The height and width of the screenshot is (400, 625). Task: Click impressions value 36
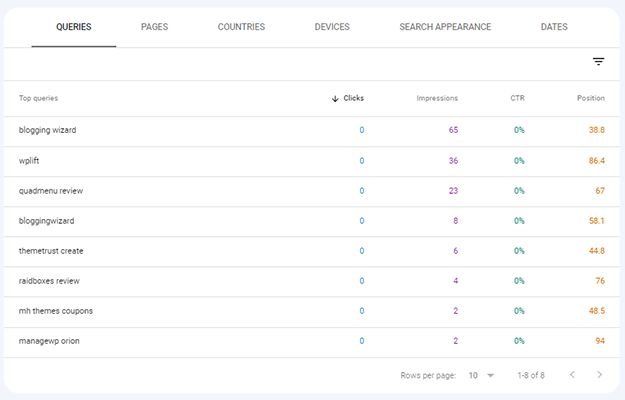[x=453, y=161]
